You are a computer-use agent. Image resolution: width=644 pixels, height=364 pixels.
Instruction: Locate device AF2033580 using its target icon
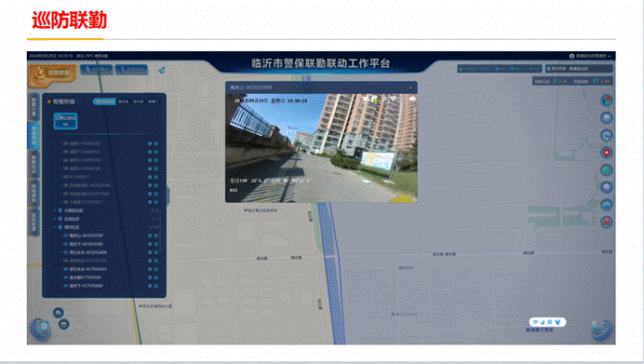point(150,244)
